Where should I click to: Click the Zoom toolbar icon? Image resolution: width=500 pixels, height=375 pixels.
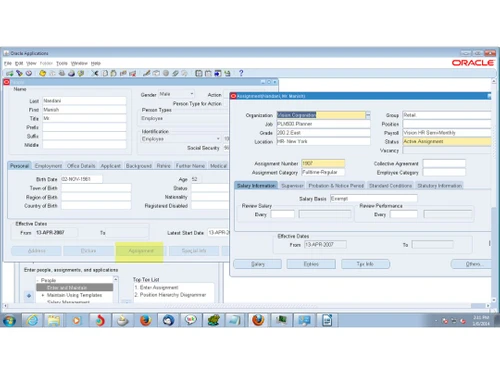pyautogui.click(x=156, y=73)
